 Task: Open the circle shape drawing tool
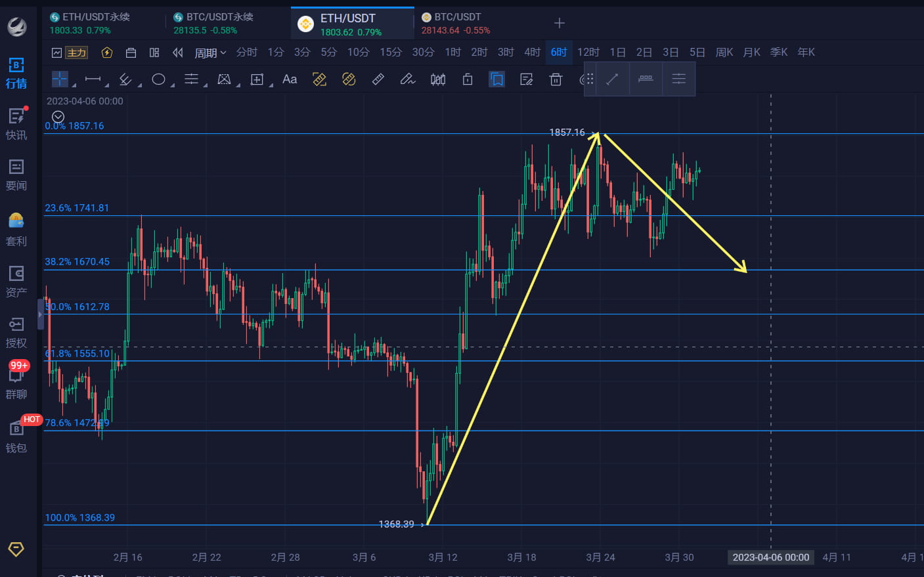[x=158, y=79]
